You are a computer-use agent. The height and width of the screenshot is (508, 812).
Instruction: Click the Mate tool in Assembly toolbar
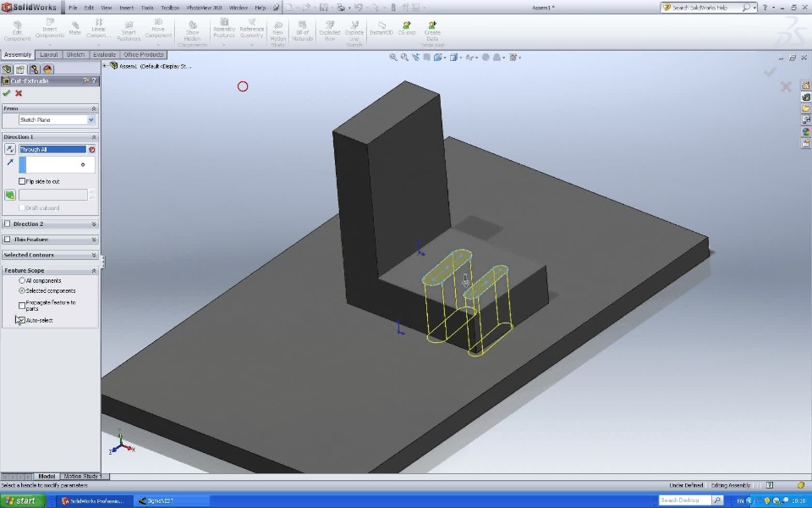(74, 29)
